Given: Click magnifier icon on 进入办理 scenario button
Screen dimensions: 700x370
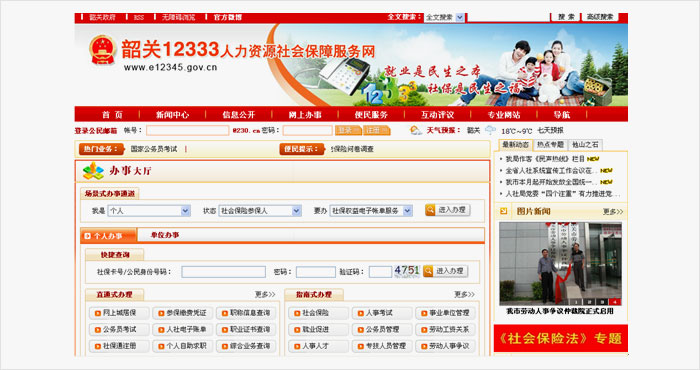Looking at the screenshot, I should click(430, 210).
